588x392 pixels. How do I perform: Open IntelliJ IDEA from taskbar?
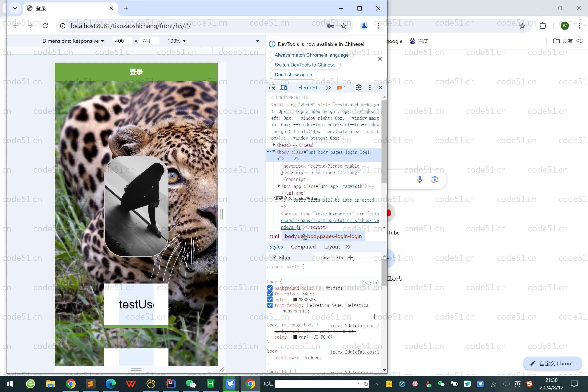click(171, 384)
